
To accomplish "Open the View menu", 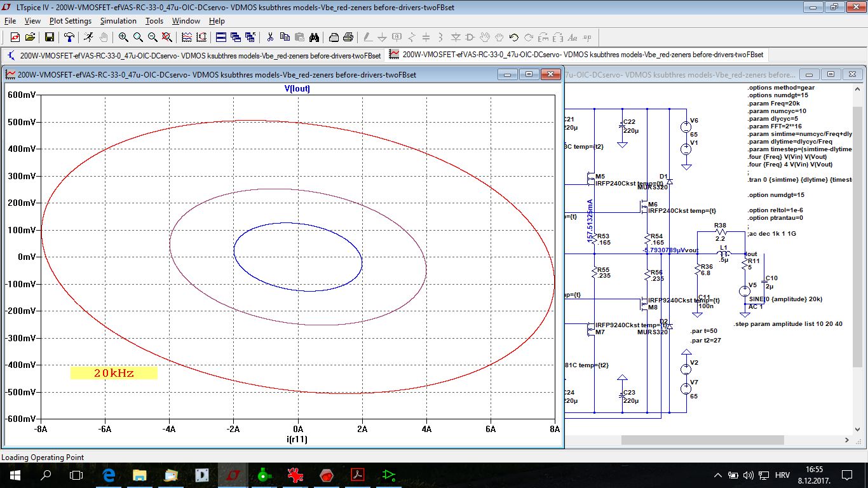I will click(x=32, y=21).
